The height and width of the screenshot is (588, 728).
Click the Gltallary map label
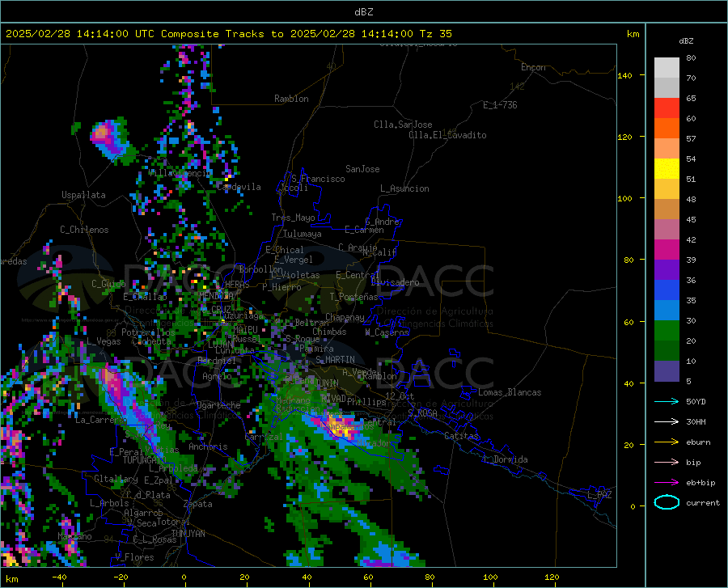click(116, 479)
